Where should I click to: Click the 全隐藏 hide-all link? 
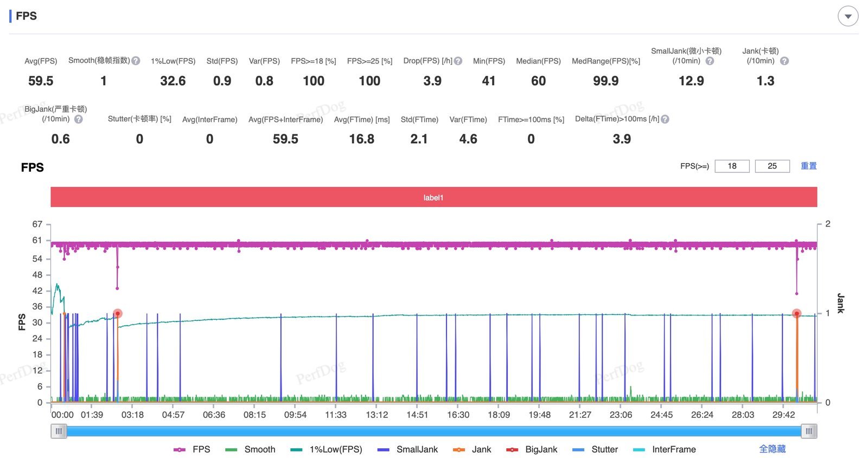click(x=772, y=449)
